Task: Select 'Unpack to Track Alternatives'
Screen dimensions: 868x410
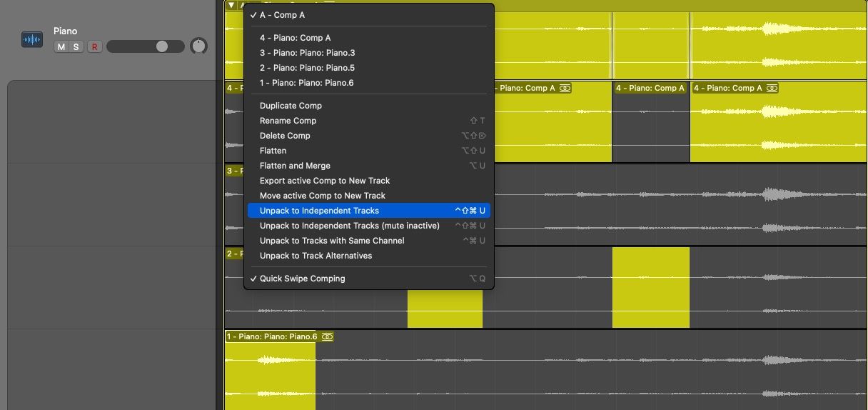Action: [x=316, y=256]
